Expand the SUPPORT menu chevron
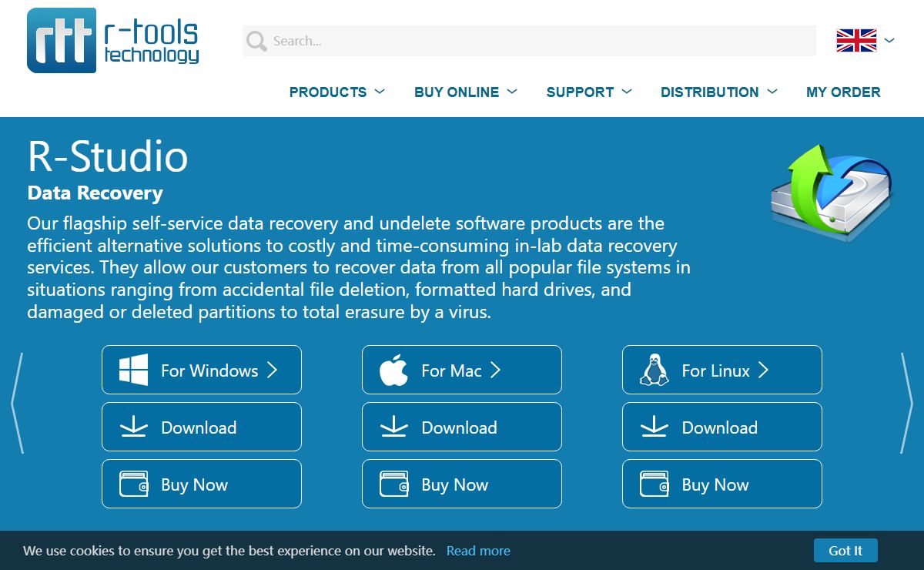Screen dimensions: 924x570 click(627, 91)
